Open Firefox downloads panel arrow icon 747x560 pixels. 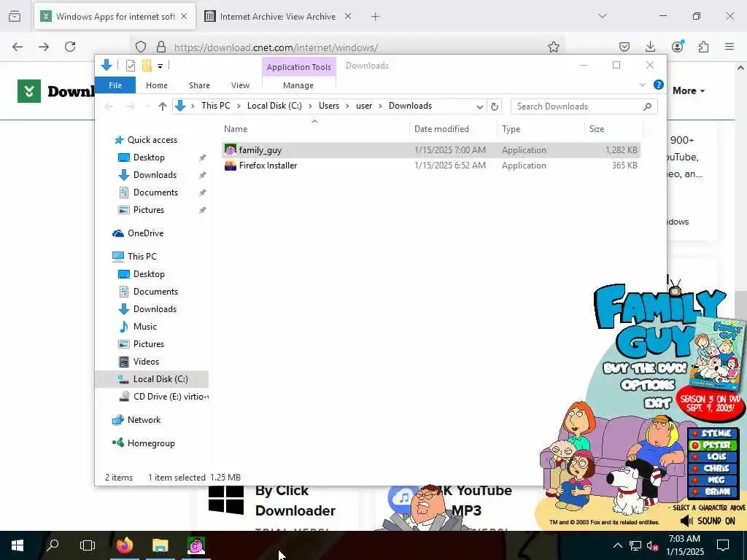[650, 47]
